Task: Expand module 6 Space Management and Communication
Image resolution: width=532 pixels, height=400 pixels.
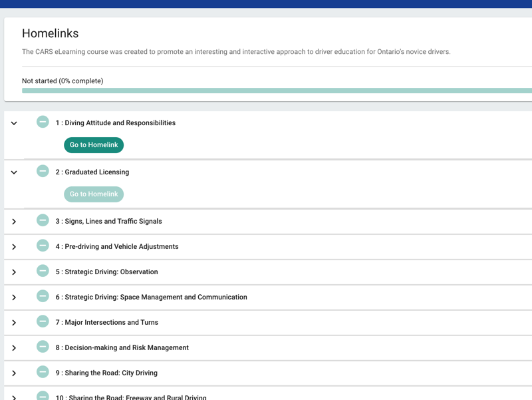Action: 14,298
